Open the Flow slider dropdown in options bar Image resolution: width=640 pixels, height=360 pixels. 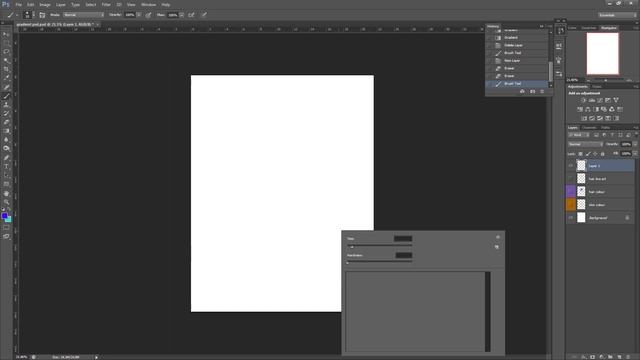182,15
